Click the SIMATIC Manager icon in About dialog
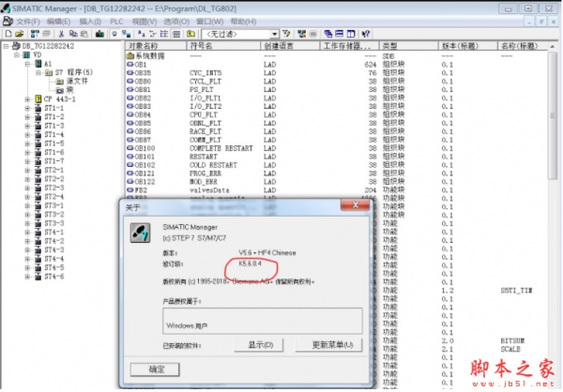 coord(140,233)
